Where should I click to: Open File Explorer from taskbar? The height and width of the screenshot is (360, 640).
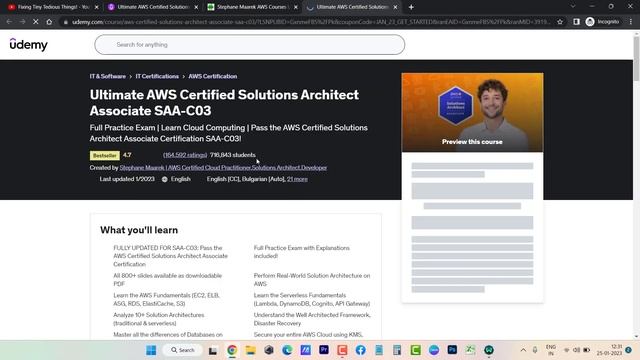[251, 350]
